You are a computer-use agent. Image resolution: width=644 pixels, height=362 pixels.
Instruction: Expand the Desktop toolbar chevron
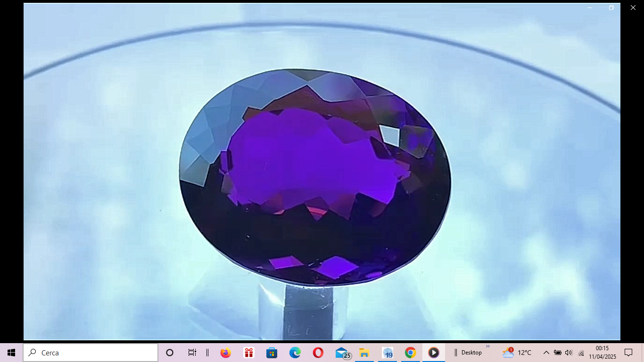[x=488, y=346]
